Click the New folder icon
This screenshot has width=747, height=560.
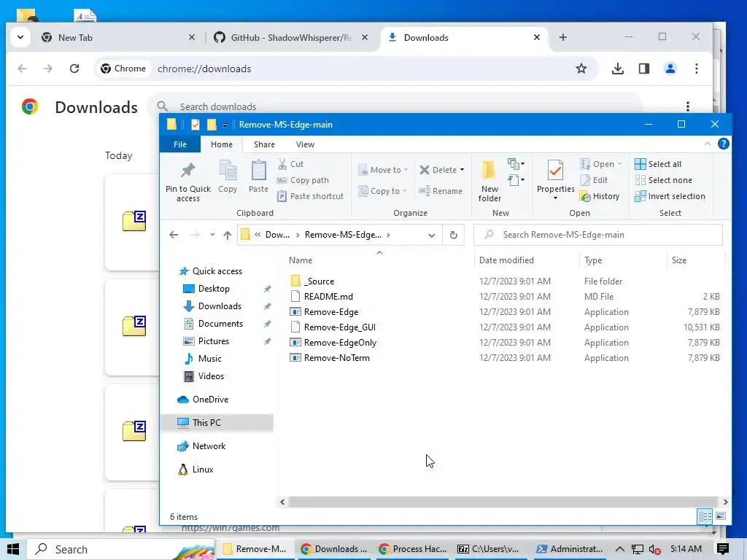(489, 181)
